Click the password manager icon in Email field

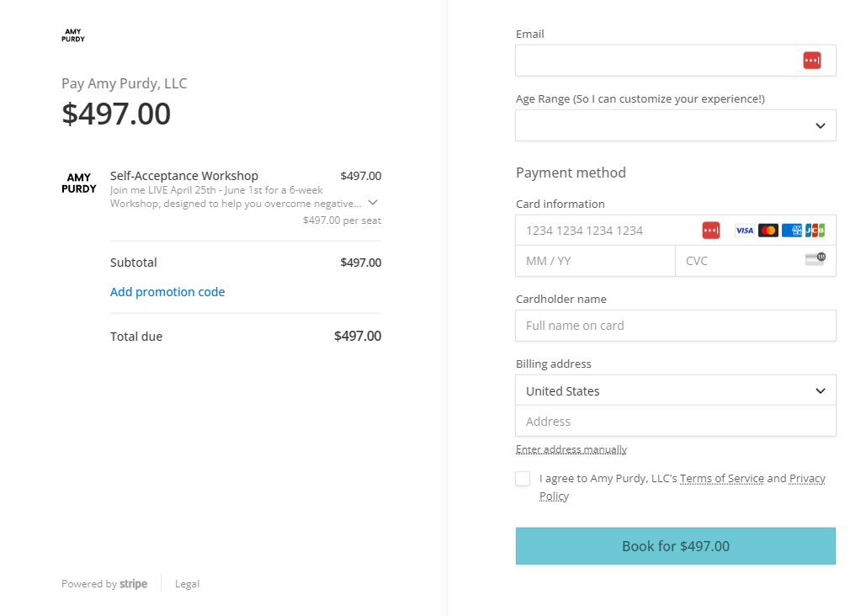(x=811, y=61)
